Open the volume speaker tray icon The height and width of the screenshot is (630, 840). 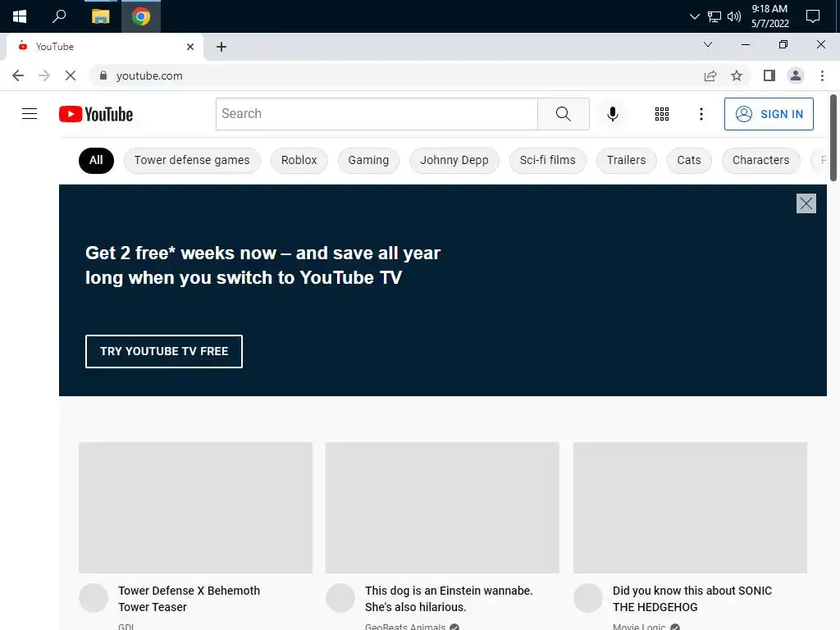click(734, 16)
